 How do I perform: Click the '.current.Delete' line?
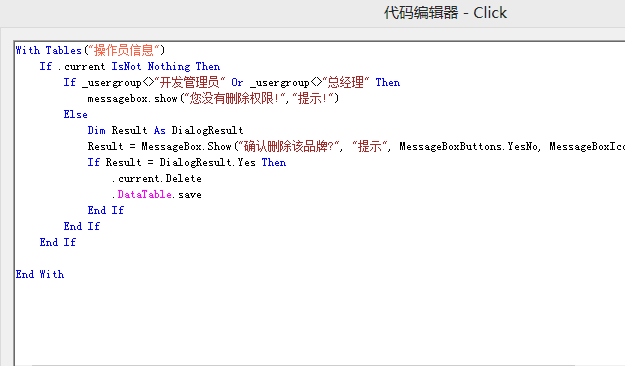pos(157,179)
